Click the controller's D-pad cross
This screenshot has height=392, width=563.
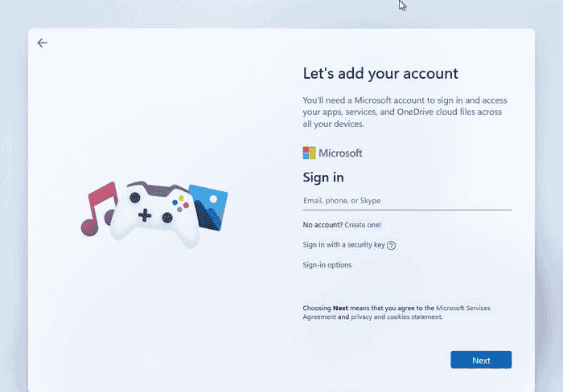coord(145,214)
